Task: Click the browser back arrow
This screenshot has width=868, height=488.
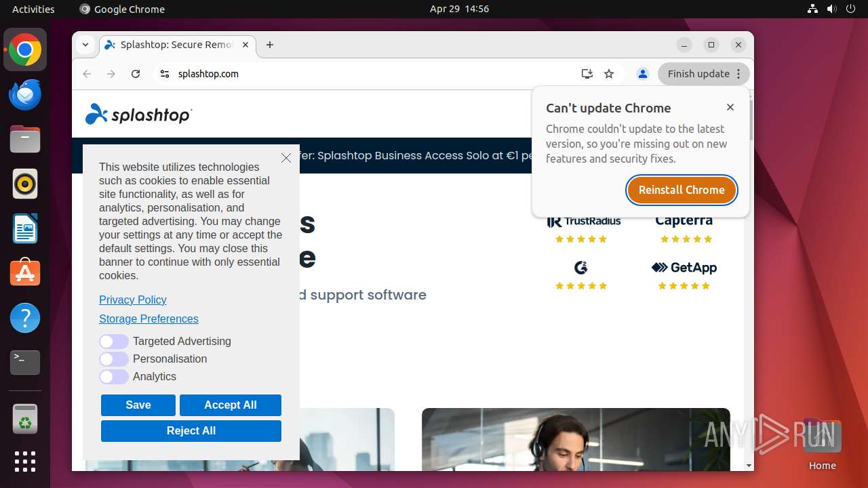Action: pos(87,74)
